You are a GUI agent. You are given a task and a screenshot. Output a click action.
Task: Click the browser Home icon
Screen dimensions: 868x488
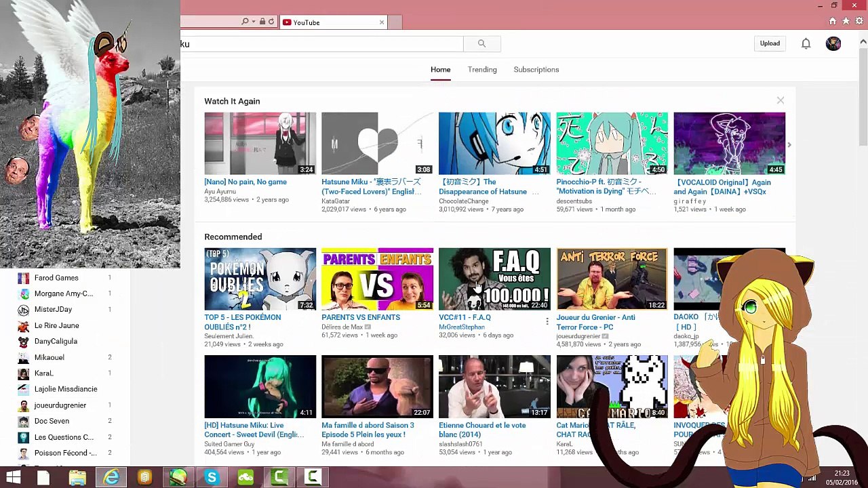point(833,21)
